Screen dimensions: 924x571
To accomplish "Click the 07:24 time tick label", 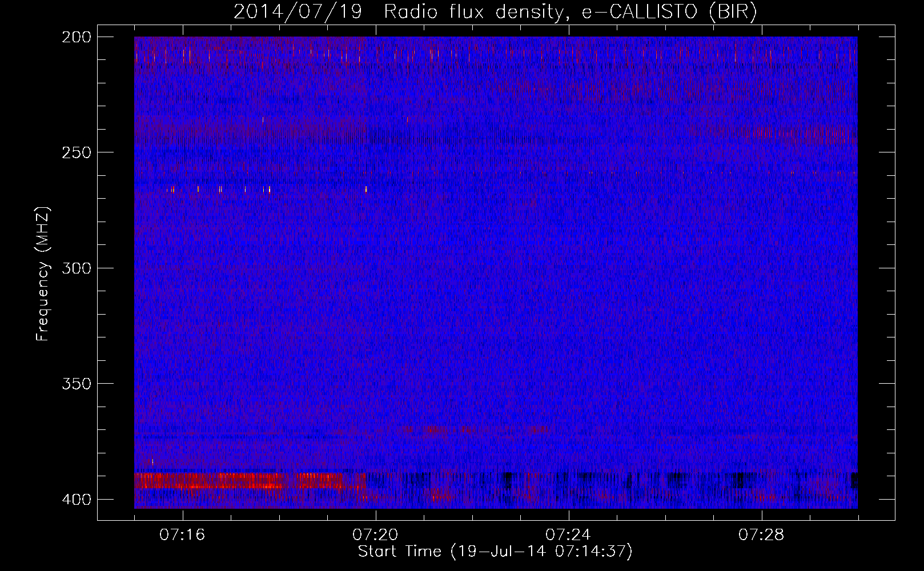I will point(568,535).
